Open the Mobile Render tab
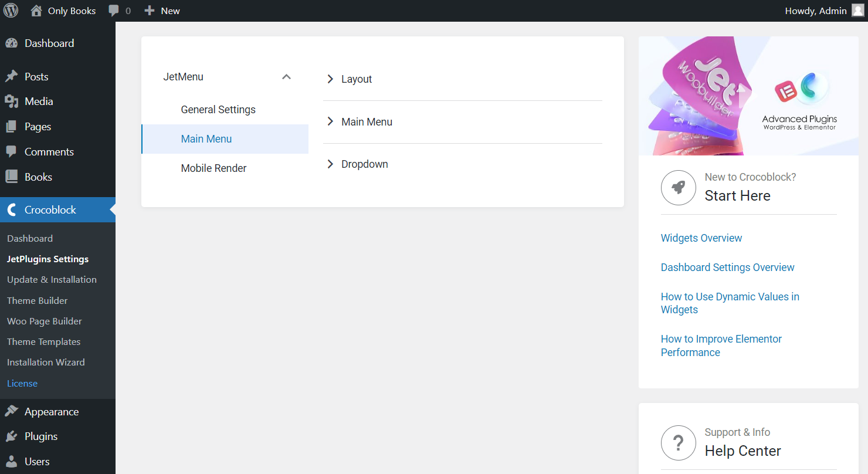The width and height of the screenshot is (868, 474). tap(225, 168)
